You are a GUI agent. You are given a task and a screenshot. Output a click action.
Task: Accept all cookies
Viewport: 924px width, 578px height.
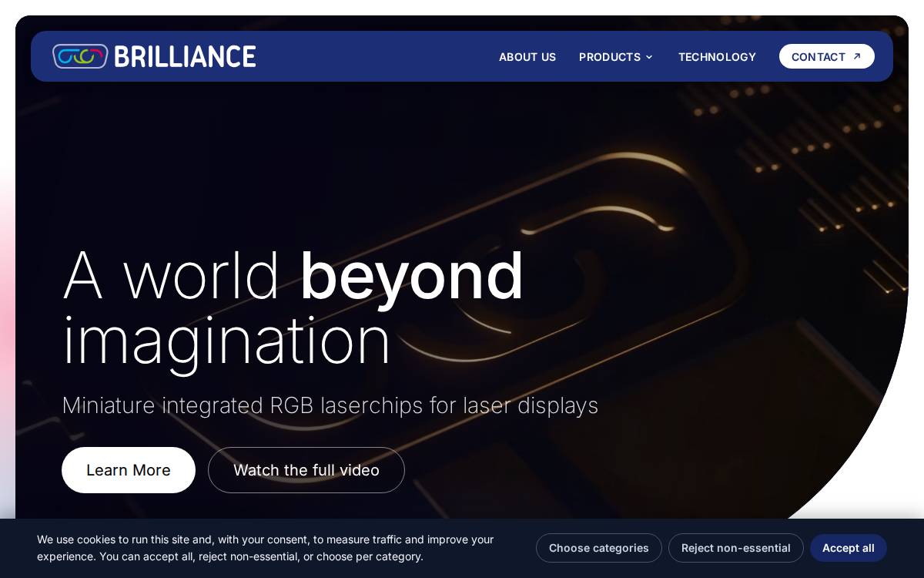pyautogui.click(x=849, y=548)
